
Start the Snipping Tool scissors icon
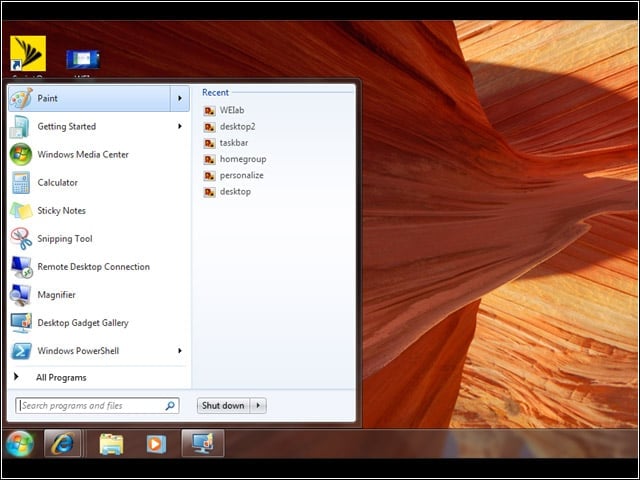point(21,239)
